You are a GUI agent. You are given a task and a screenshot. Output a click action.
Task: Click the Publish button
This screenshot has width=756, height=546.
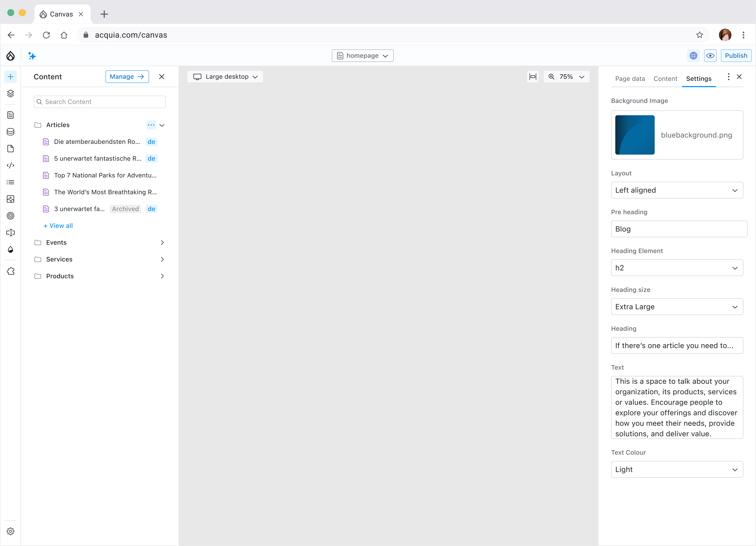coord(736,56)
